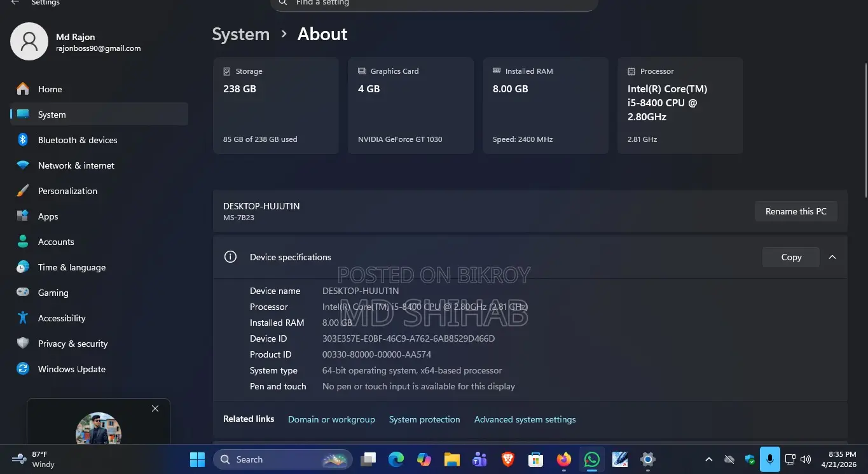
Task: Open Windows Security tray icon
Action: tap(750, 459)
